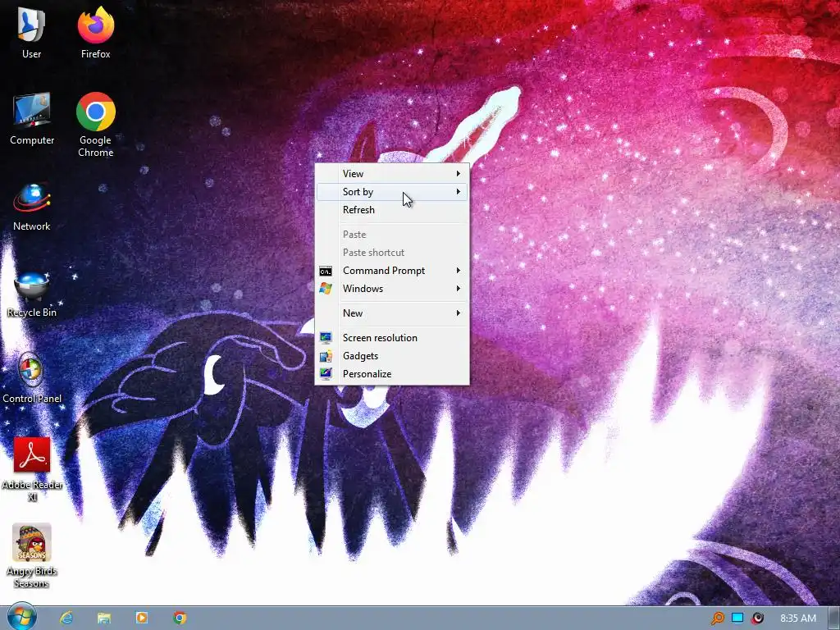Viewport: 840px width, 630px height.
Task: Launch Chrome from the taskbar
Action: pyautogui.click(x=180, y=618)
